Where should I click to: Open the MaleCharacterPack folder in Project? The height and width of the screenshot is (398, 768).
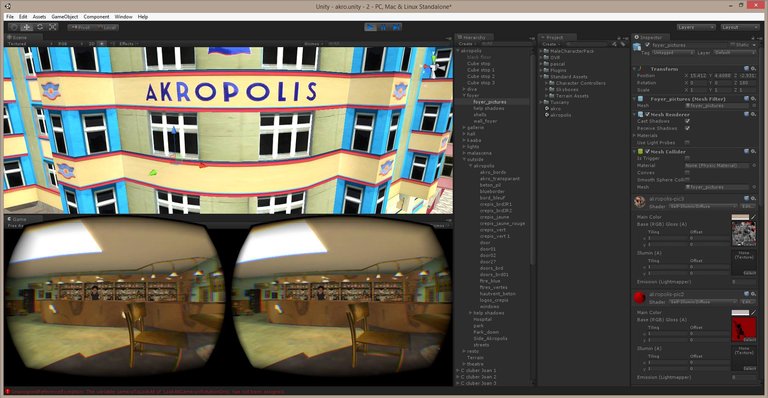pyautogui.click(x=571, y=51)
